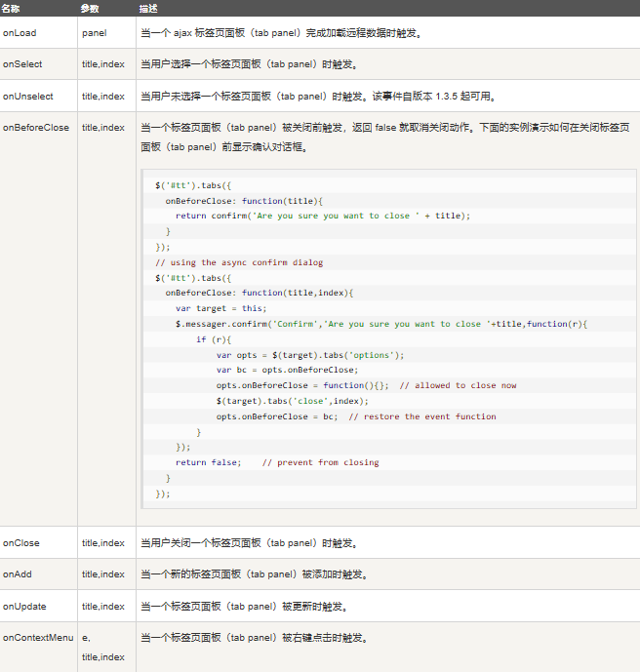
Task: Click title,index in the onUnselect row
Action: [x=103, y=96]
